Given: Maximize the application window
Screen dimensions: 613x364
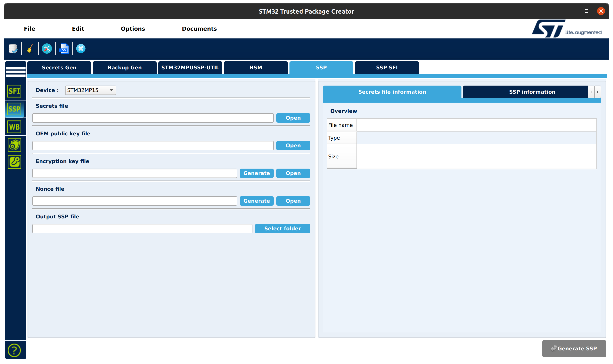Looking at the screenshot, I should click(587, 11).
